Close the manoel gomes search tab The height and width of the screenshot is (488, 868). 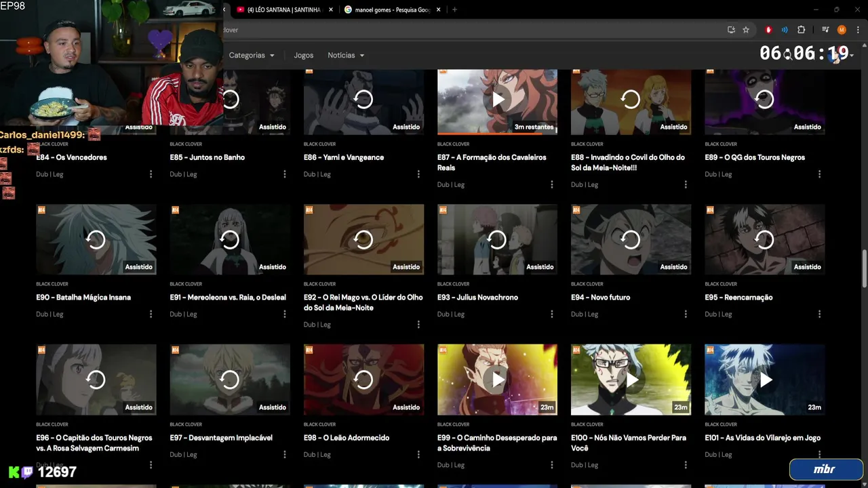coord(439,9)
